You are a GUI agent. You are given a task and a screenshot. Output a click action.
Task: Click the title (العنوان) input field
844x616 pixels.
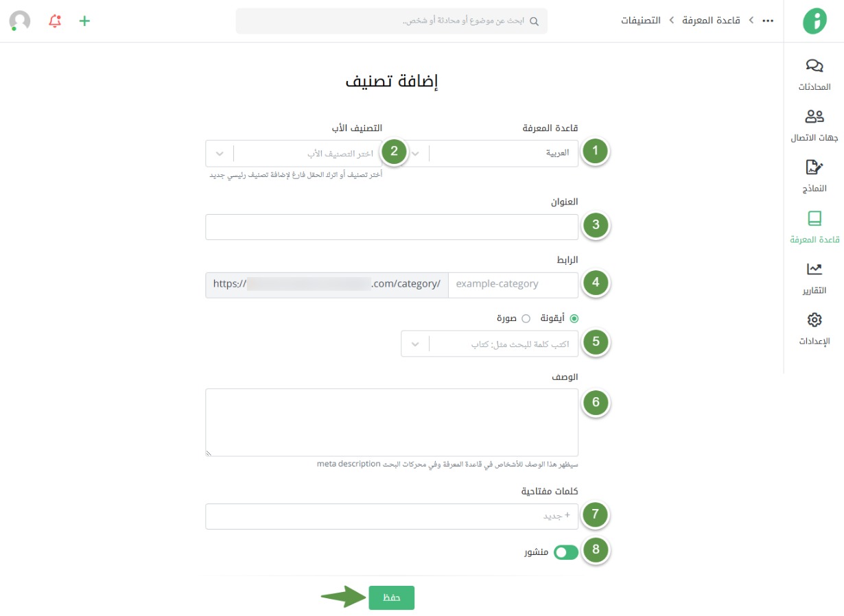click(x=391, y=227)
